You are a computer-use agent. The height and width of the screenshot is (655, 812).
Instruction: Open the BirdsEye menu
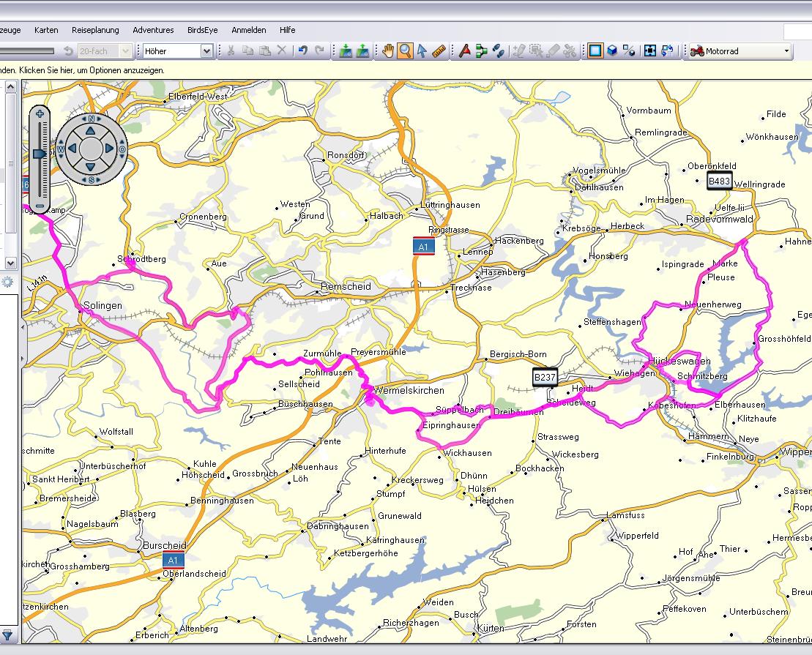point(203,30)
